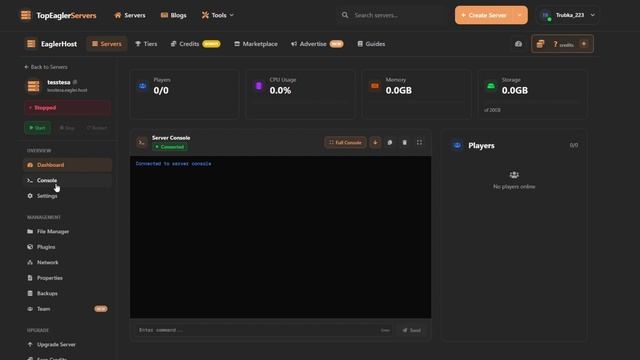Open Backups in sidebar
640x360 pixels.
(67, 293)
